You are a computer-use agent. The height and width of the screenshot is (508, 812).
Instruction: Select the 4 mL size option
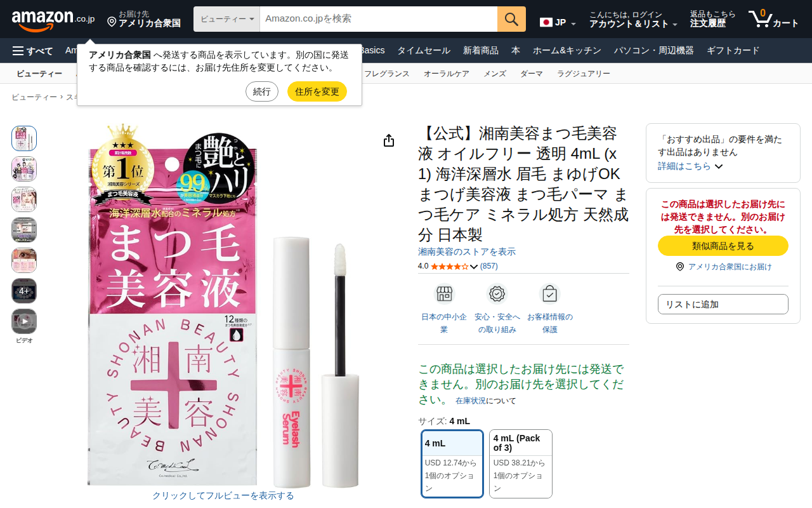click(x=452, y=464)
